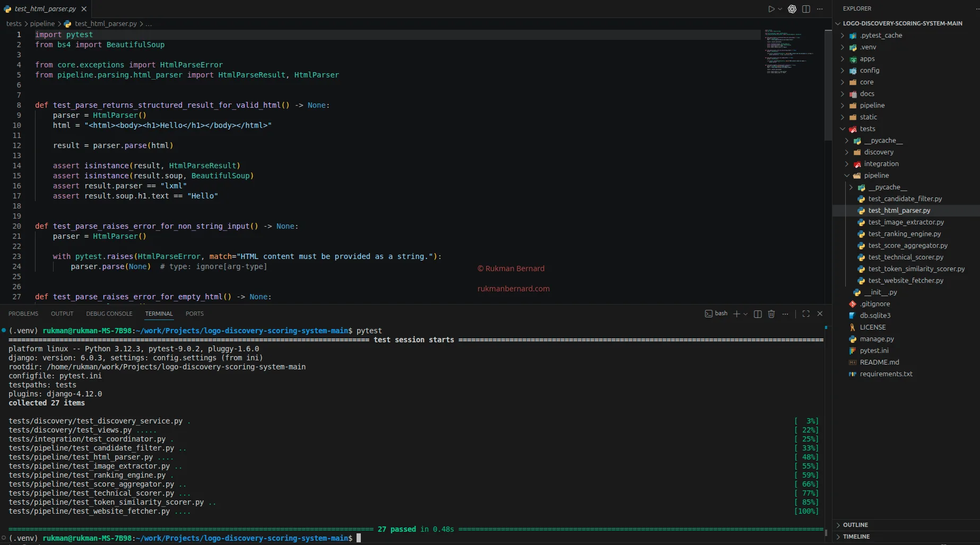Expand the TIMELINE section
The height and width of the screenshot is (545, 980).
(x=906, y=537)
